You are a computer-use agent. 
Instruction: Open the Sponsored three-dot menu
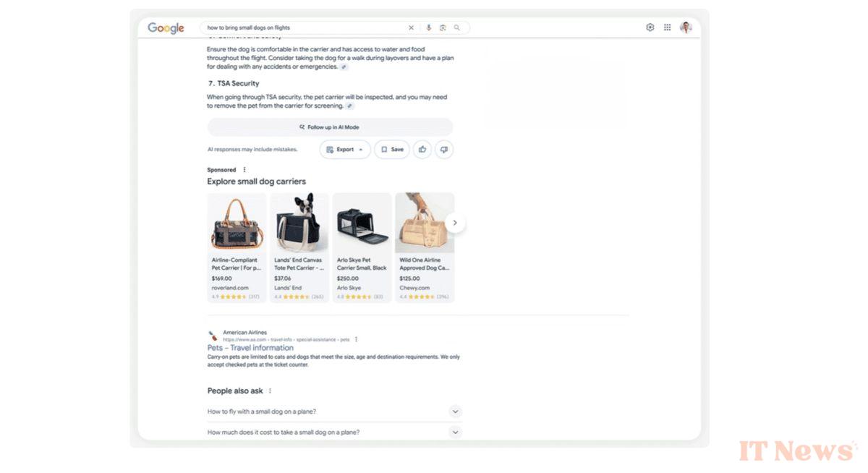tap(244, 170)
